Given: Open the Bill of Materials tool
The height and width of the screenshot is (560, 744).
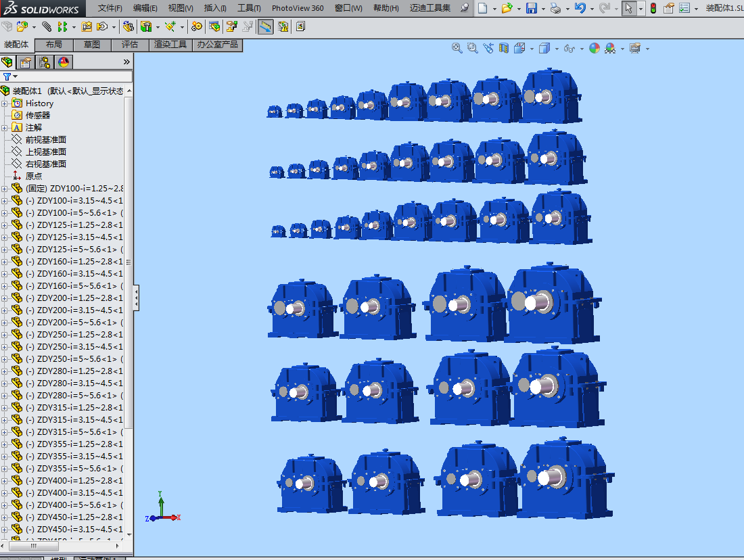Looking at the screenshot, I should click(x=214, y=26).
